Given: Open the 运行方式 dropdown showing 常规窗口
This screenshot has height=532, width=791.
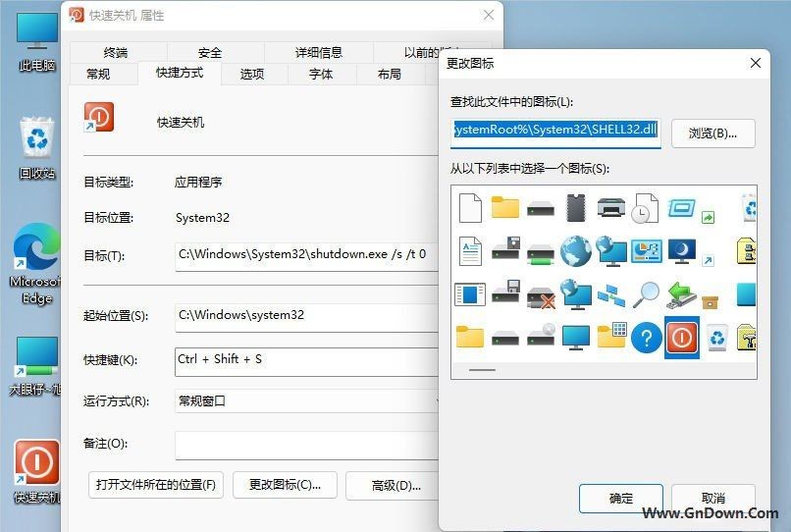Looking at the screenshot, I should coord(308,401).
